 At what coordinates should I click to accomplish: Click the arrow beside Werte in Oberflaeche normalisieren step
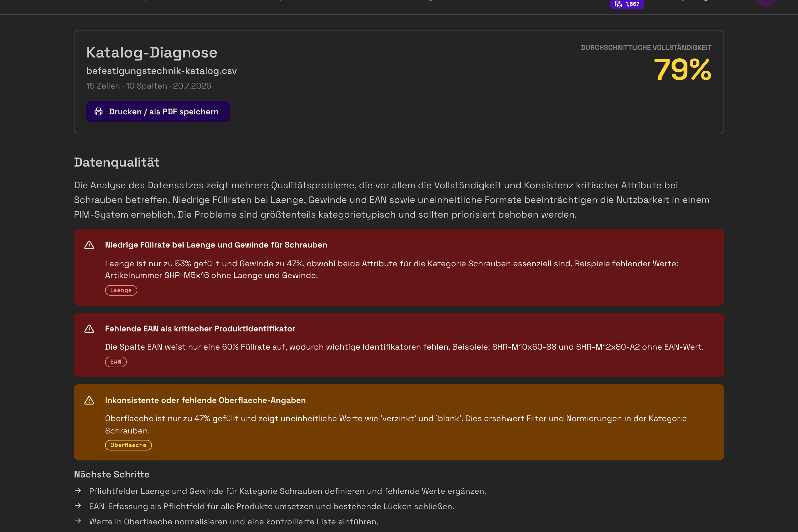click(78, 521)
